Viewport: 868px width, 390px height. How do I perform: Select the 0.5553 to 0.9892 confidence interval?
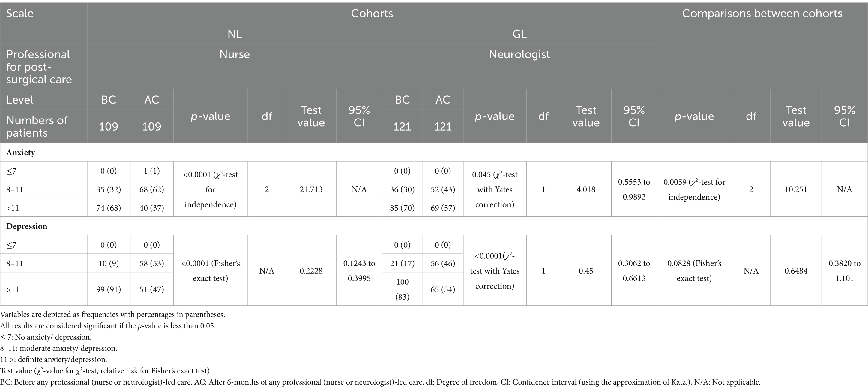tap(634, 189)
